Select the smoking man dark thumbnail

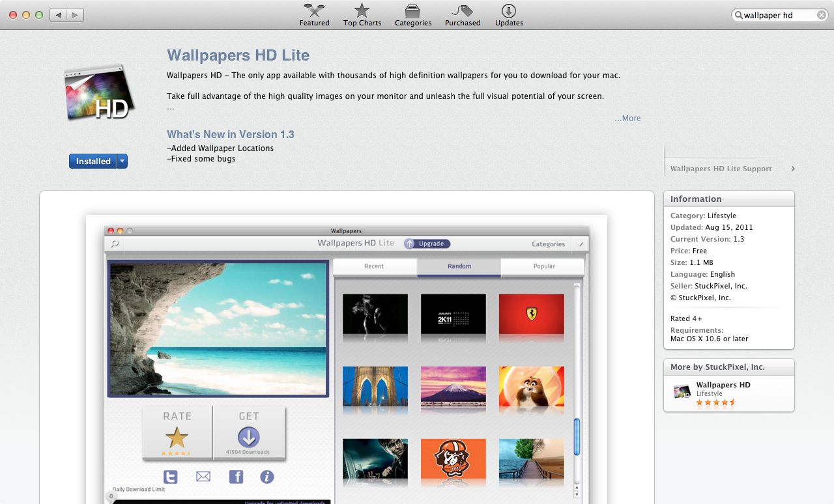pyautogui.click(x=375, y=315)
